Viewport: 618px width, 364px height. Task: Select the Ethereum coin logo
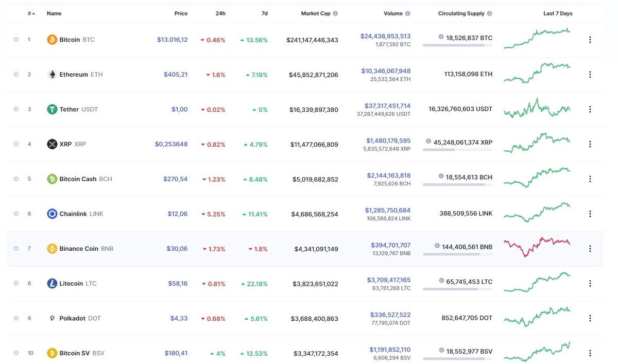pyautogui.click(x=52, y=74)
